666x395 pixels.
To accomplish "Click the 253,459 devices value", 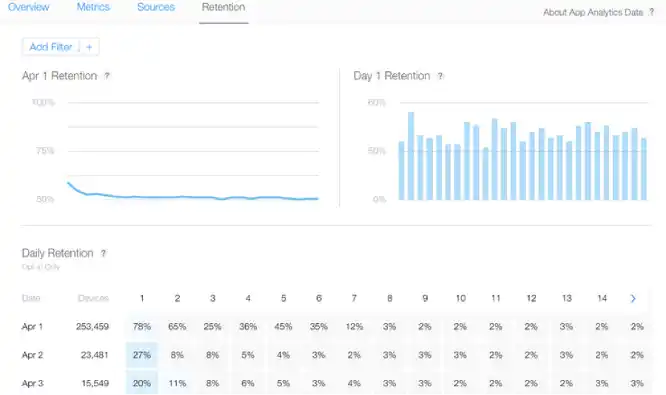I will pyautogui.click(x=93, y=327).
